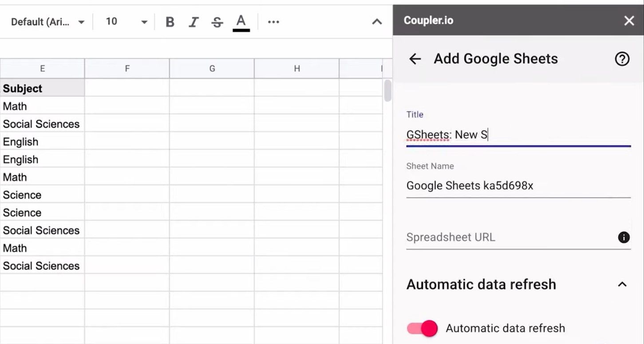644x344 pixels.
Task: Open the font size dropdown
Action: [126, 22]
